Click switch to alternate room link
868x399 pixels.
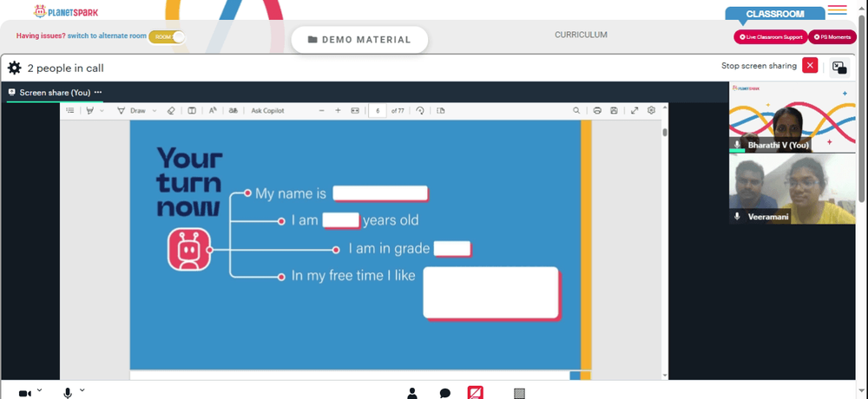(107, 36)
